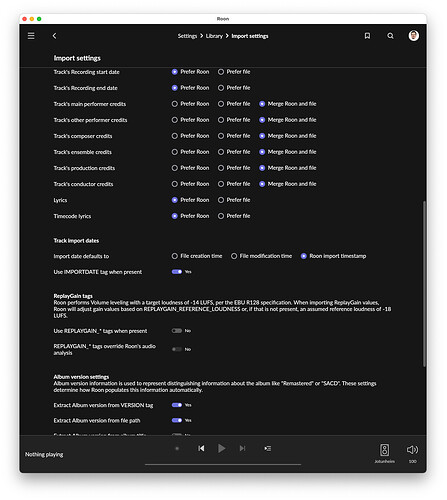Open Settings in the breadcrumb

[x=187, y=36]
